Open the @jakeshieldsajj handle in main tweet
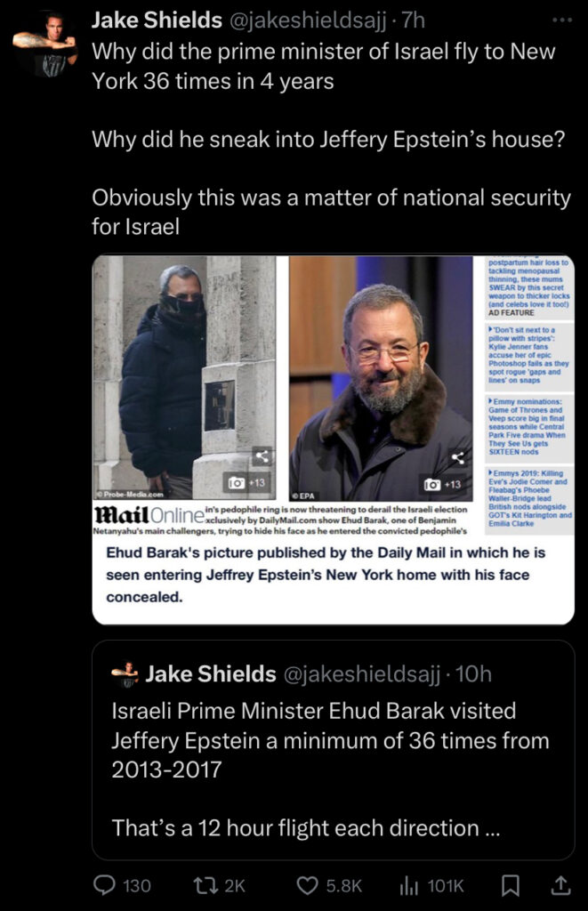The width and height of the screenshot is (588, 911). (x=308, y=20)
